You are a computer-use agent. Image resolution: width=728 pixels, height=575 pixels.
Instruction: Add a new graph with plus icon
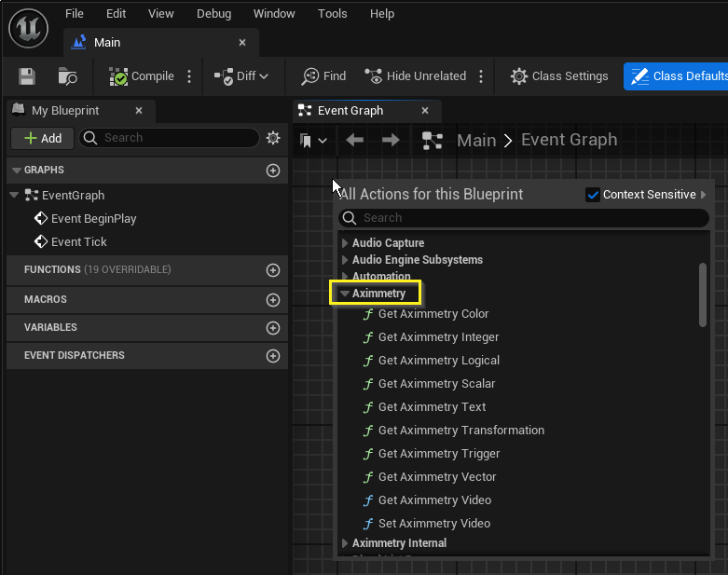click(x=273, y=171)
